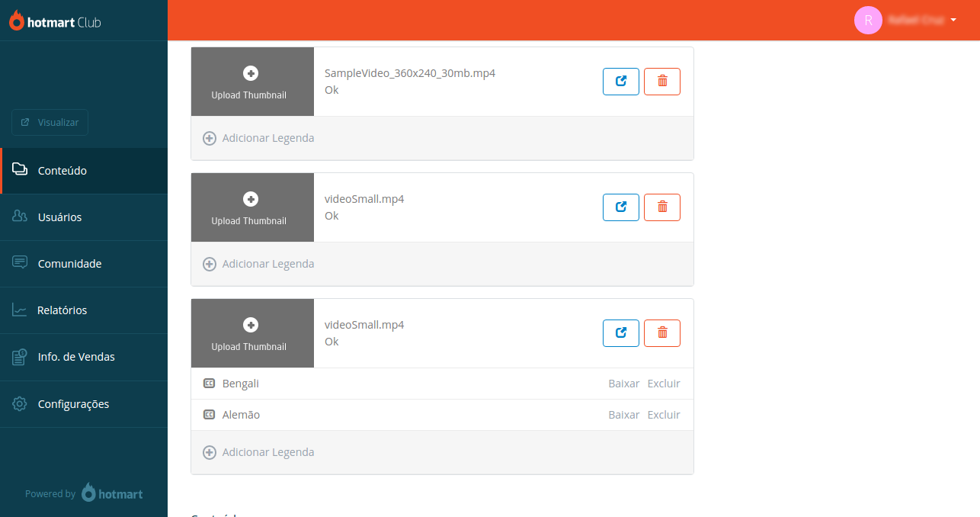This screenshot has height=517, width=980.
Task: Click the Visualizar button
Action: (50, 122)
